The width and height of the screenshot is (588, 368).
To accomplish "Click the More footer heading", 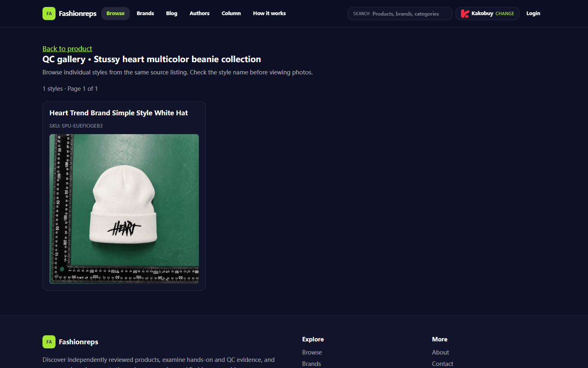I will (440, 339).
